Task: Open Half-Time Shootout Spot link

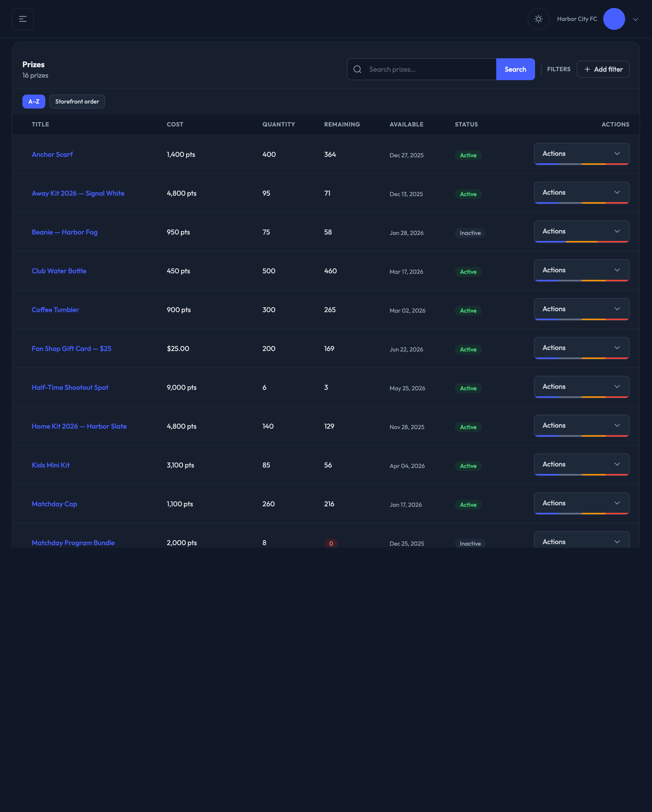Action: point(70,387)
